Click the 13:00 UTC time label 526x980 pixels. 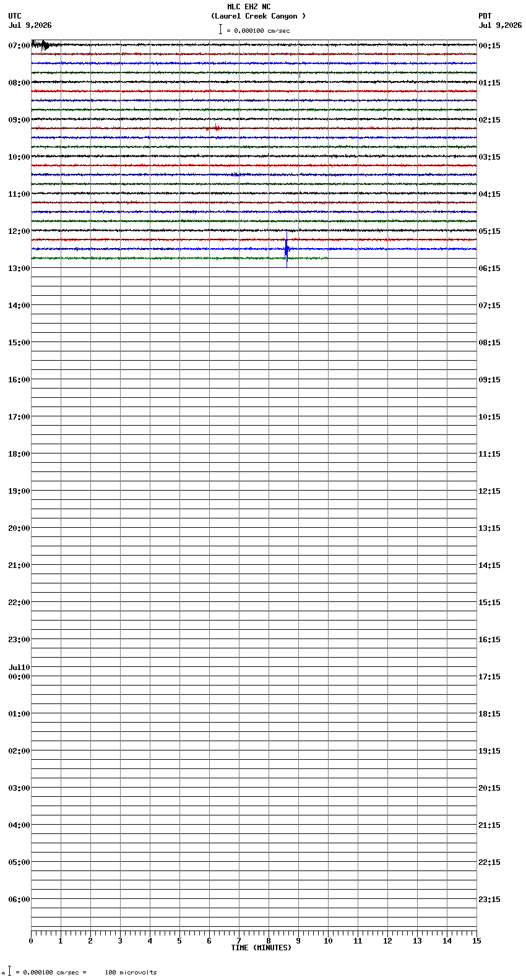(x=19, y=269)
